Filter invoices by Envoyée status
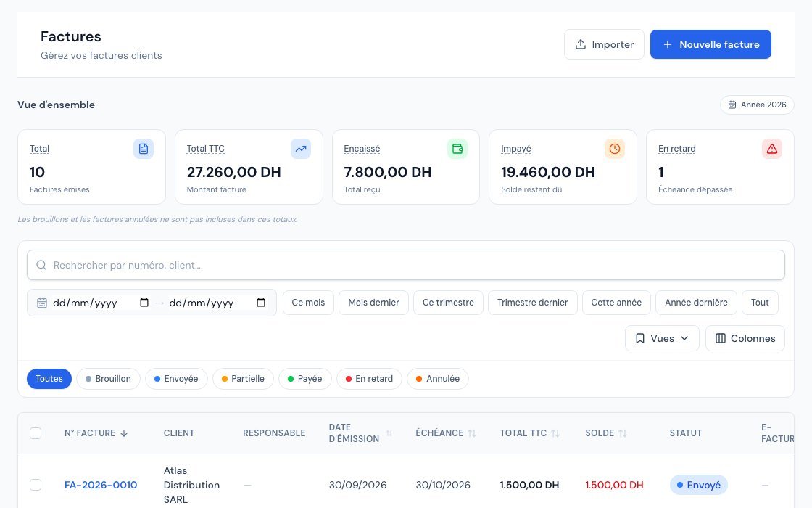The image size is (812, 508). tap(176, 379)
